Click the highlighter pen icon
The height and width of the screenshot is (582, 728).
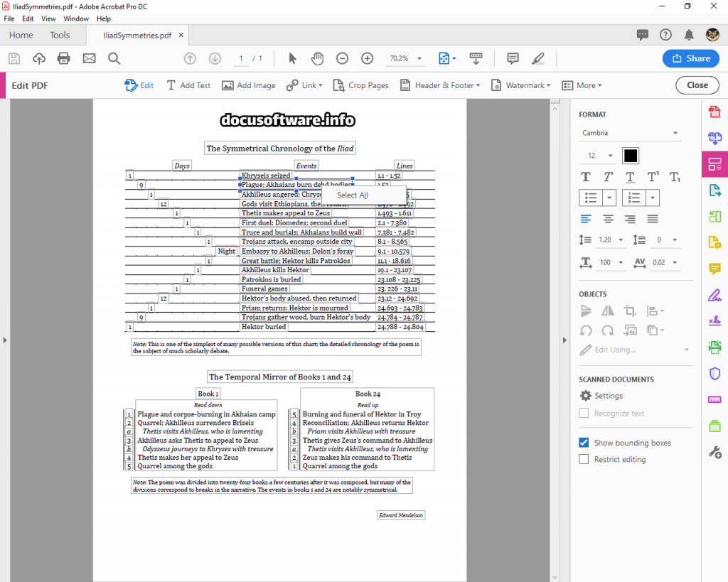(538, 58)
